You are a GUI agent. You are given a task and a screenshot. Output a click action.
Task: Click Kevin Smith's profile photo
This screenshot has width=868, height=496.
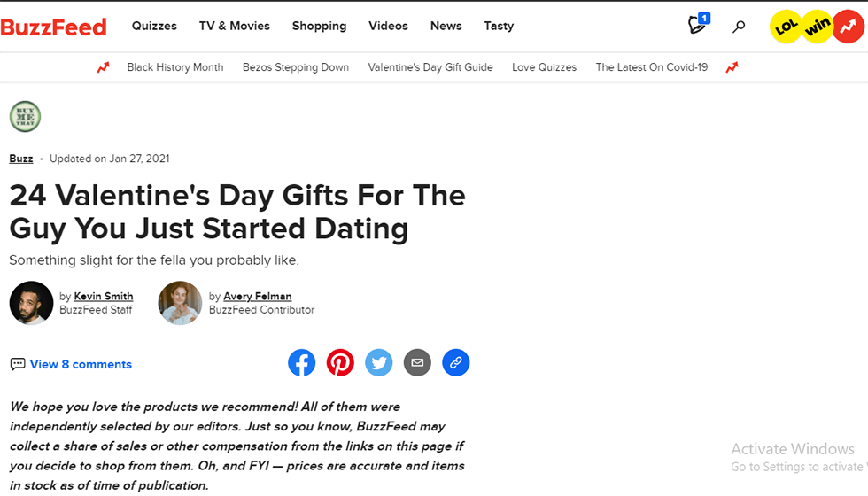click(x=31, y=303)
